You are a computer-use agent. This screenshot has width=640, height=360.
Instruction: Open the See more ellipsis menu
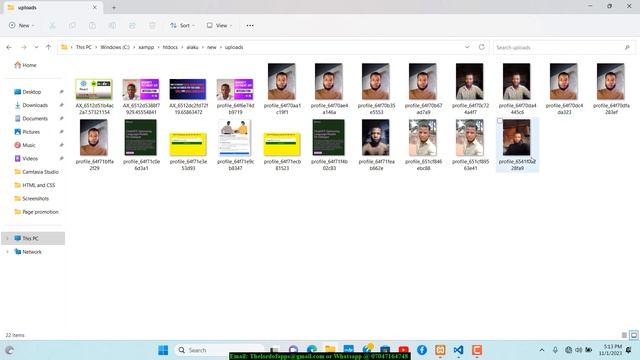(250, 25)
